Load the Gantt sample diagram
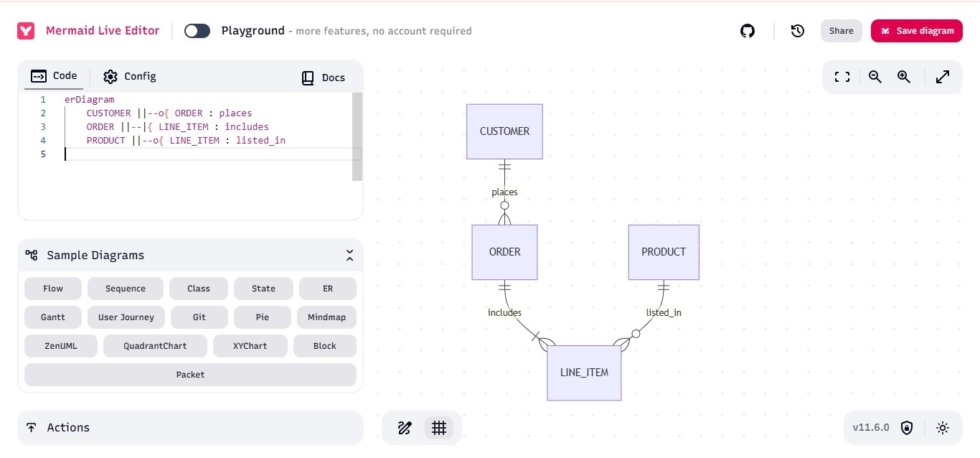 (x=53, y=317)
